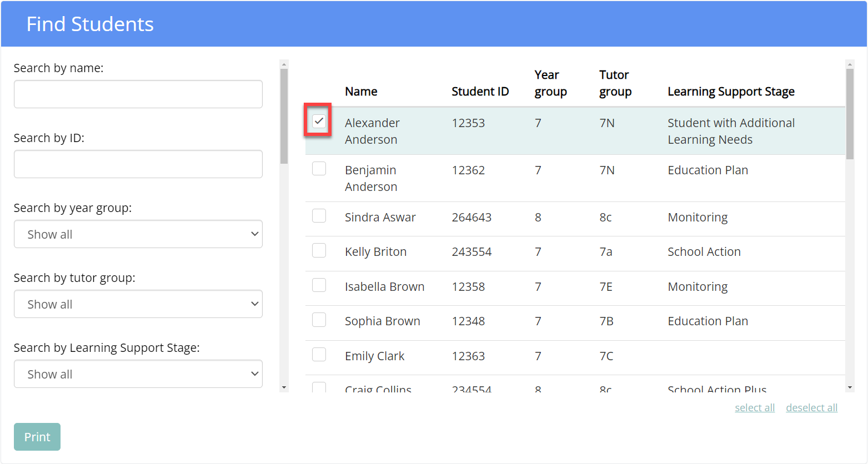Click the student table's scroll down arrow
The image size is (868, 464).
pyautogui.click(x=850, y=387)
